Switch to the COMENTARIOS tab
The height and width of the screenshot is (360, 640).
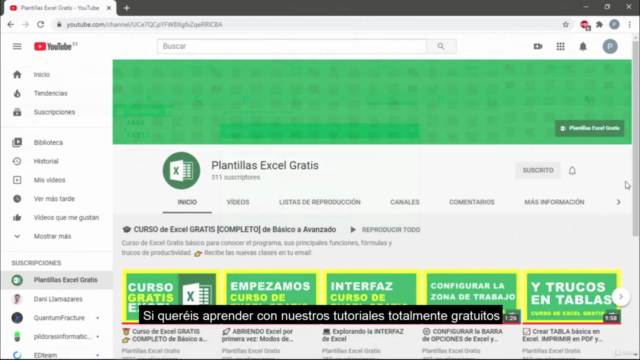coord(472,202)
